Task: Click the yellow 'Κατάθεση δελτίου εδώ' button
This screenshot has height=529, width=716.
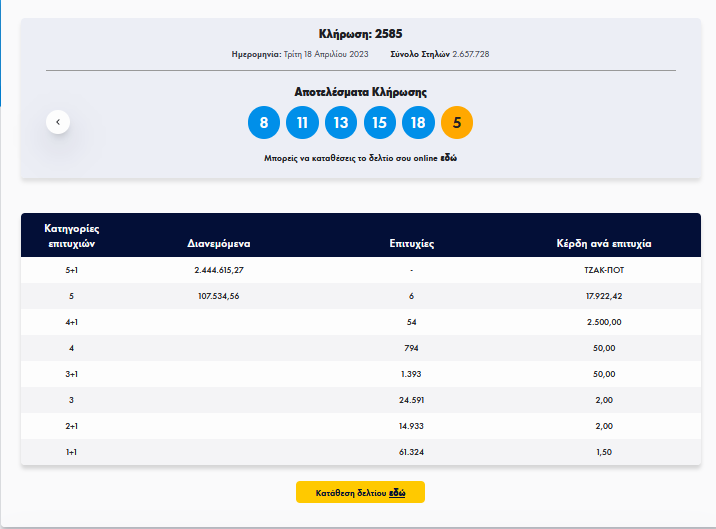Action: click(x=360, y=492)
